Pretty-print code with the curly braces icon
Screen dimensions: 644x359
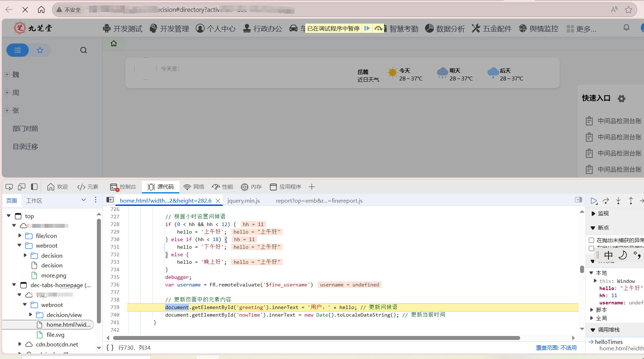pos(110,348)
